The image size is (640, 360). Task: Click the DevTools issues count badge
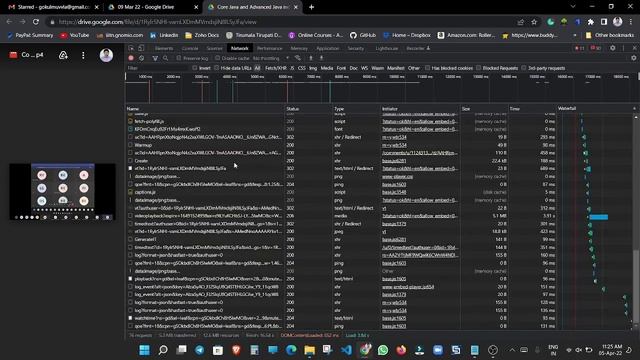596,48
